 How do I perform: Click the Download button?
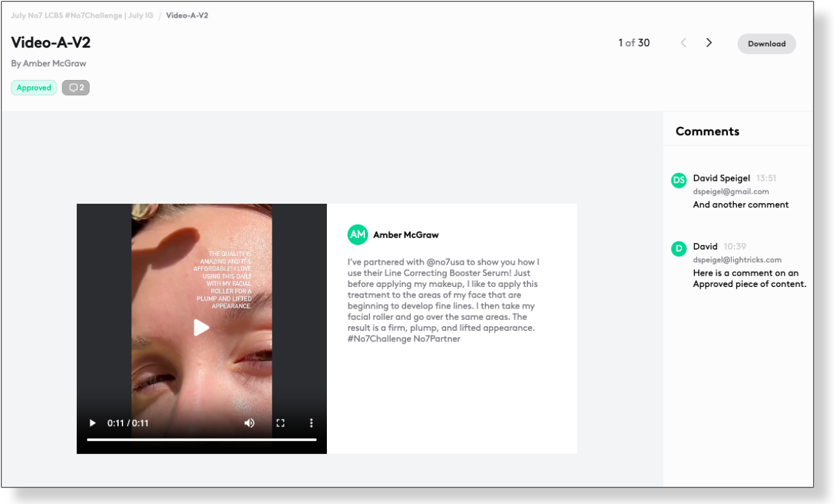pos(766,44)
